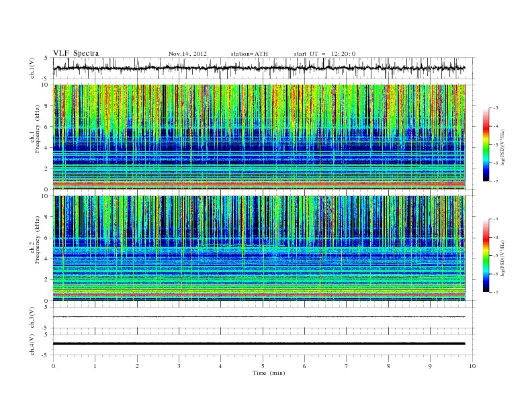Click the 'VLF Spectra' title text
The image size is (532, 411).
coord(76,53)
